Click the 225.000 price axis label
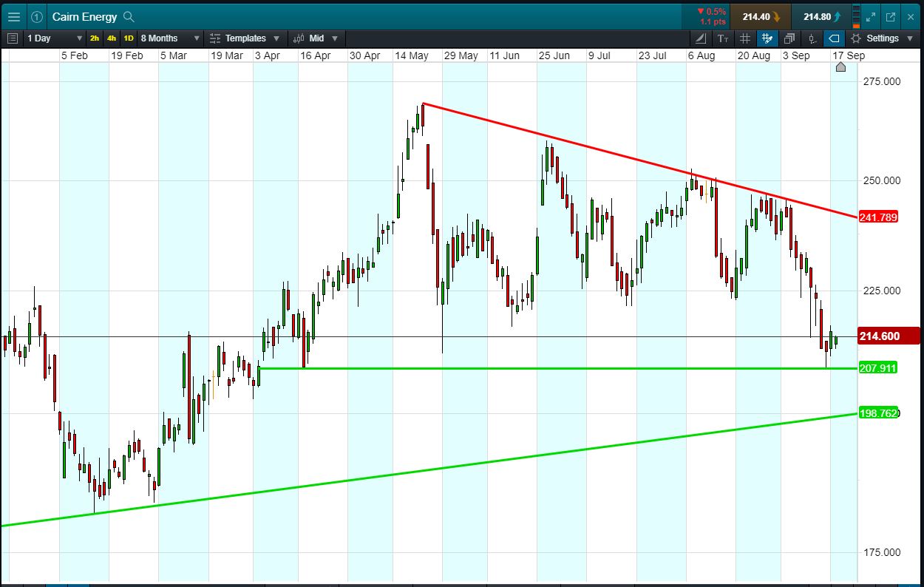Screen dimensions: 924x587 pyautogui.click(x=882, y=291)
